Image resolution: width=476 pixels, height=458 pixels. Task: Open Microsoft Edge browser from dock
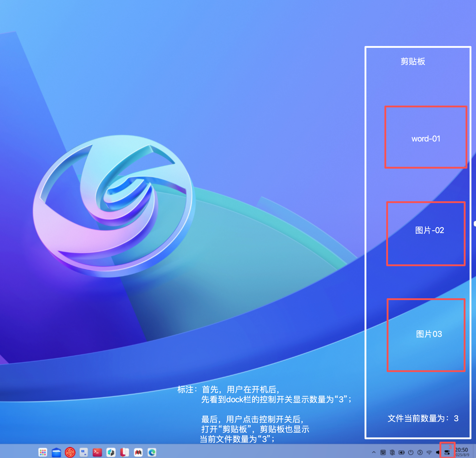click(x=152, y=452)
